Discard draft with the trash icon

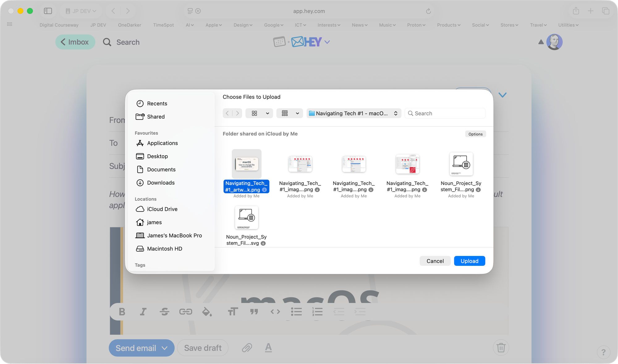(501, 348)
